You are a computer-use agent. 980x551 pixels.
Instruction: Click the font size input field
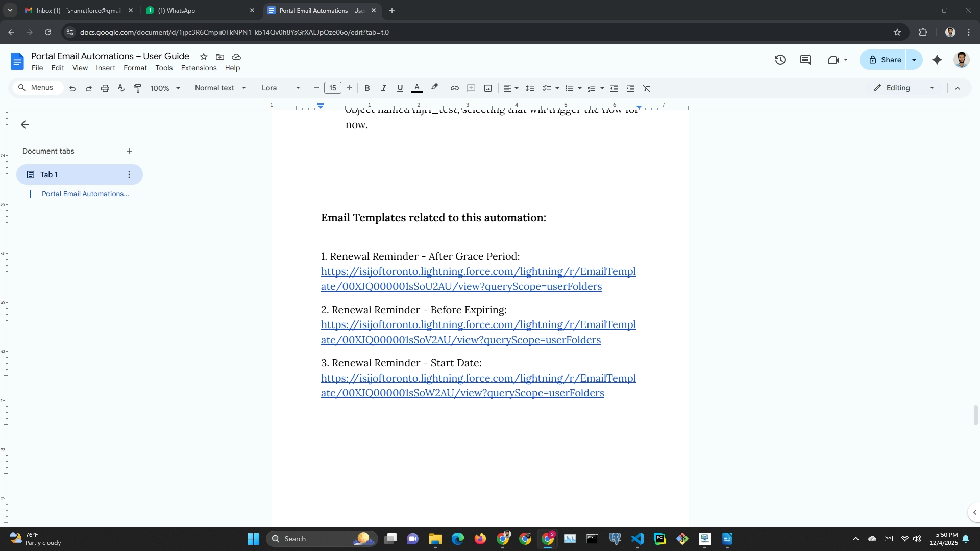[333, 88]
